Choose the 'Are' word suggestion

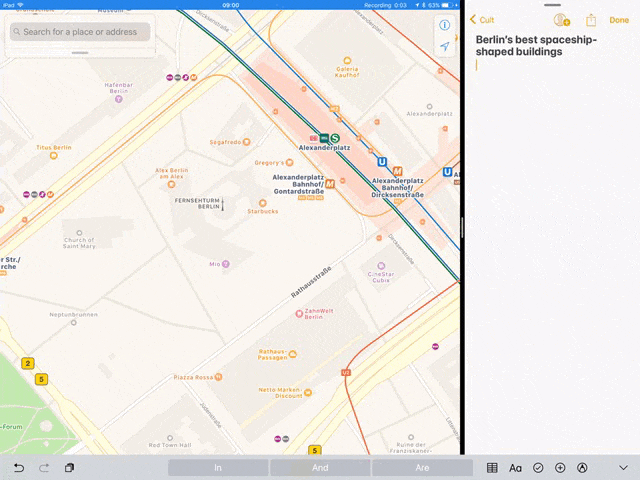[x=422, y=468]
